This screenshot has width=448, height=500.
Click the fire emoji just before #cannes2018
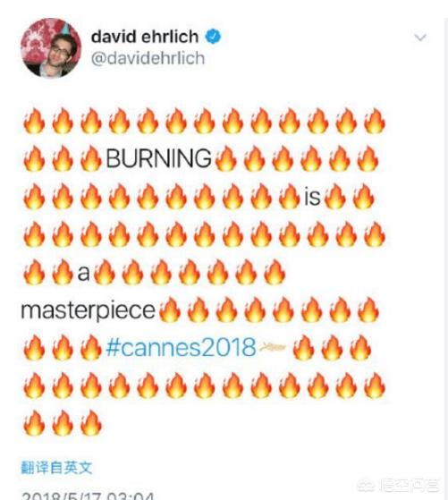click(x=91, y=347)
